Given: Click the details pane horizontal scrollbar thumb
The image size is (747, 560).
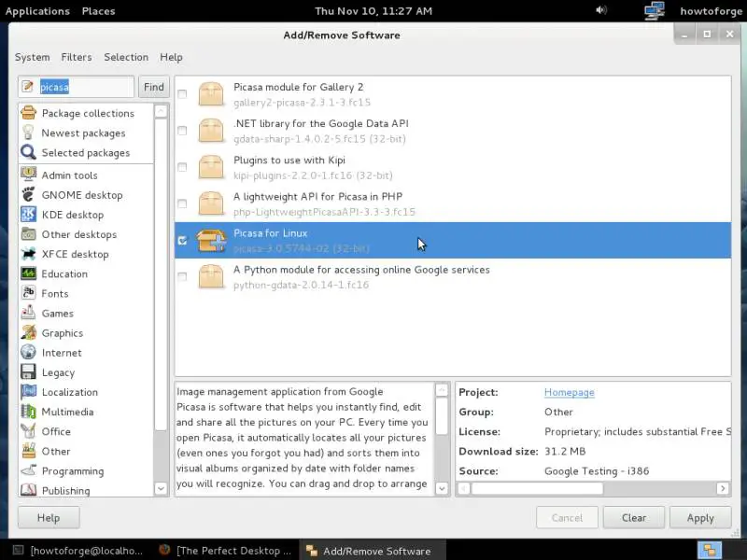Looking at the screenshot, I should pos(538,488).
